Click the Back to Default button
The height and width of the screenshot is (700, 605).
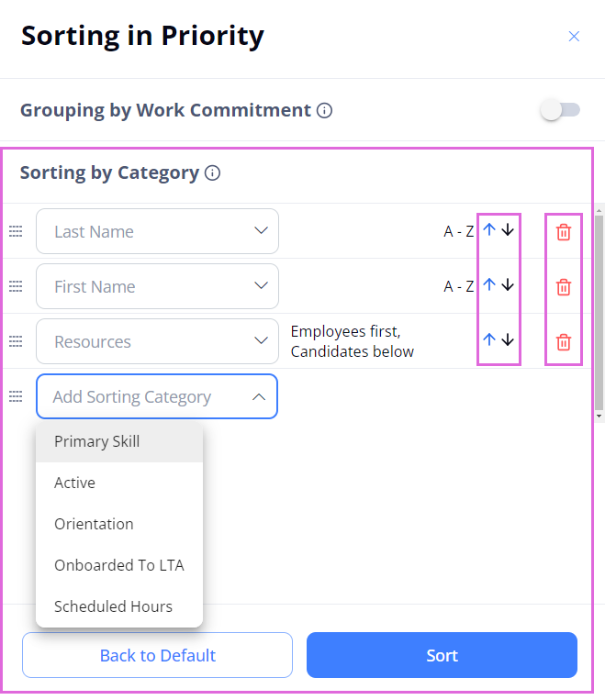tap(157, 655)
